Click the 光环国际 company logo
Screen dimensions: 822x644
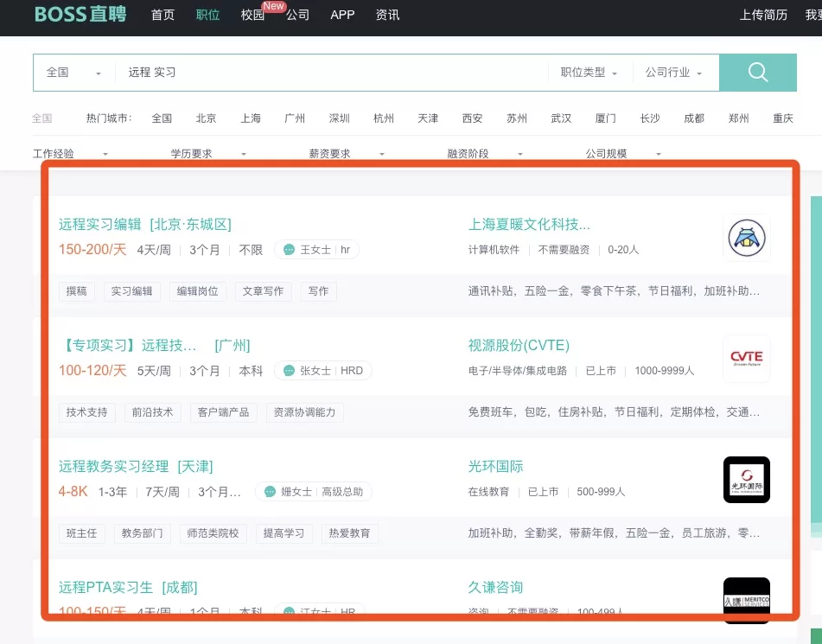746,479
